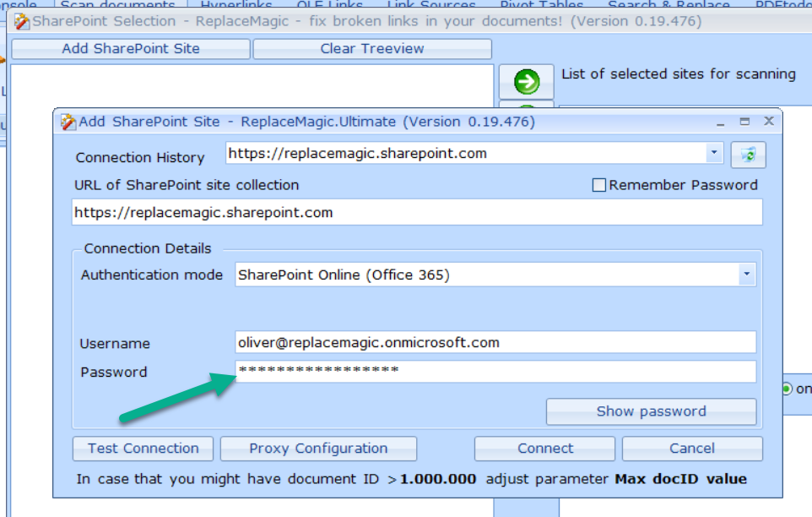This screenshot has width=812, height=517.
Task: Click the 'Username' label
Action: [x=115, y=344]
